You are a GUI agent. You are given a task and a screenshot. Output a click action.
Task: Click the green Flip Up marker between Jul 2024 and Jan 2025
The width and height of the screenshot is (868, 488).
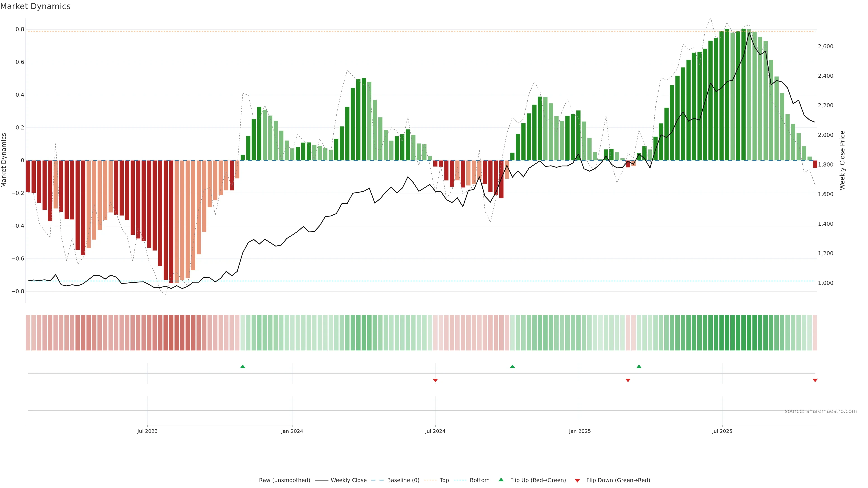click(x=512, y=366)
